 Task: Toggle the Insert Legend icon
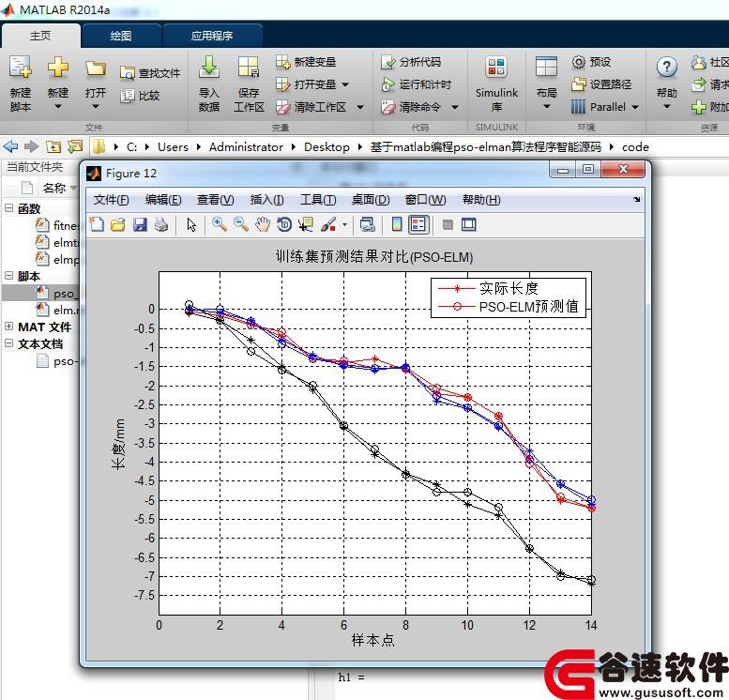click(x=418, y=224)
